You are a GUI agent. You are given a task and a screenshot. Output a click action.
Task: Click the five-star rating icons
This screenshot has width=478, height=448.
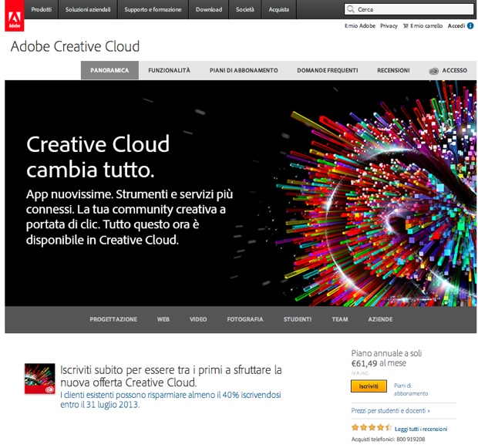(372, 427)
